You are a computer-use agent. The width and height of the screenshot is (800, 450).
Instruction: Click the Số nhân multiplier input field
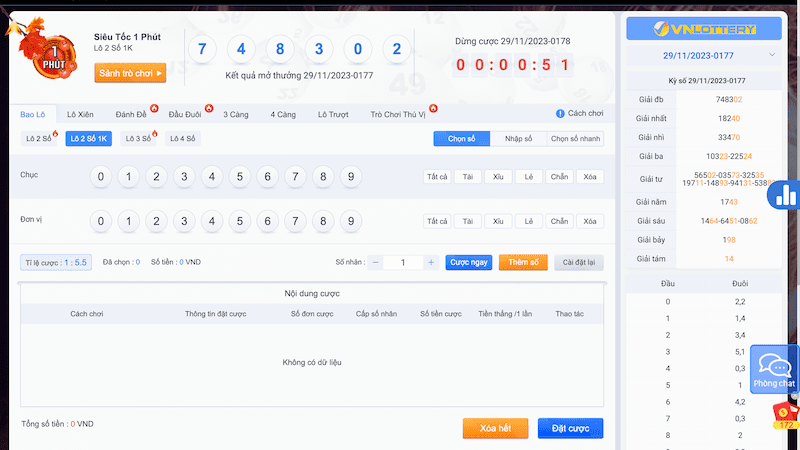(403, 262)
